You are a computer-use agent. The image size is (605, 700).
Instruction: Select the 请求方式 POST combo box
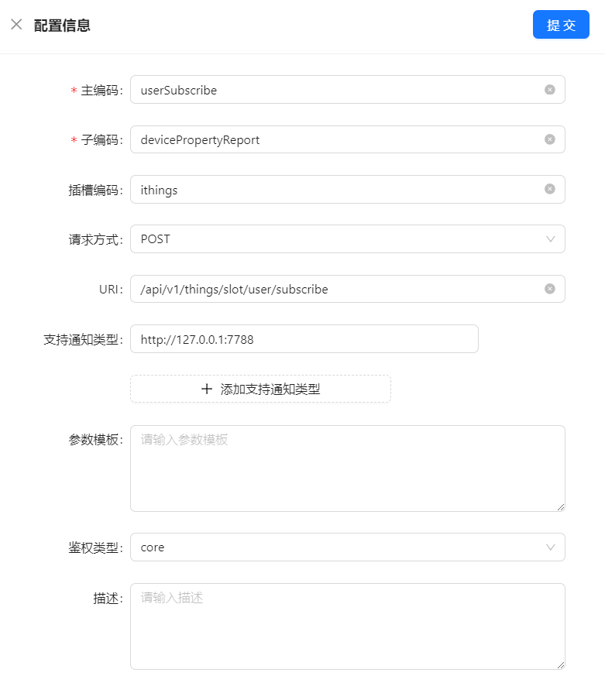tap(333, 239)
